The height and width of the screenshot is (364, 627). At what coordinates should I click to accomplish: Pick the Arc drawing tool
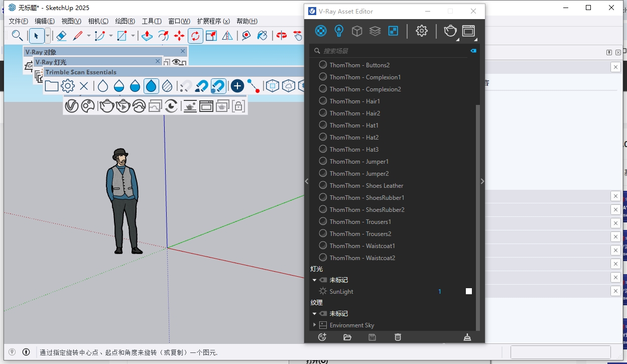point(99,36)
